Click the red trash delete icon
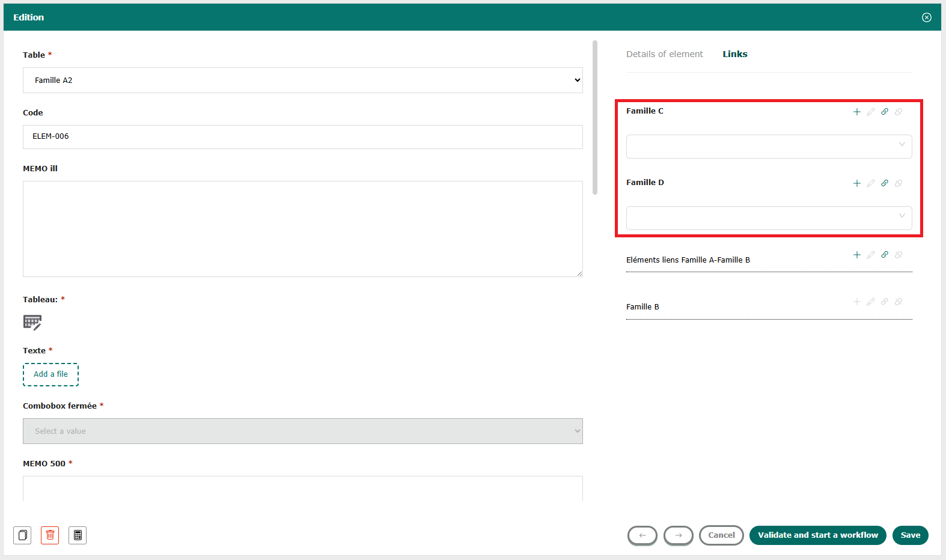This screenshot has height=560, width=946. coord(50,535)
